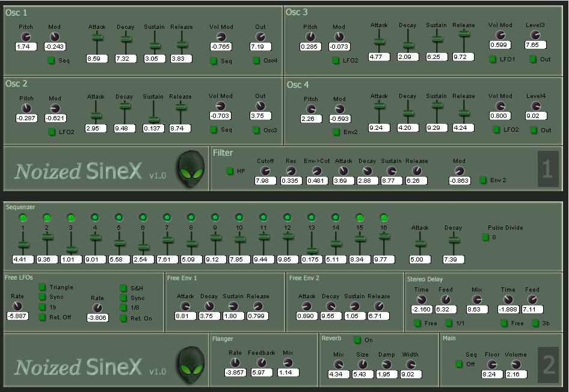
Task: Change LFO 2 S&H waveform selector
Action: (123, 288)
